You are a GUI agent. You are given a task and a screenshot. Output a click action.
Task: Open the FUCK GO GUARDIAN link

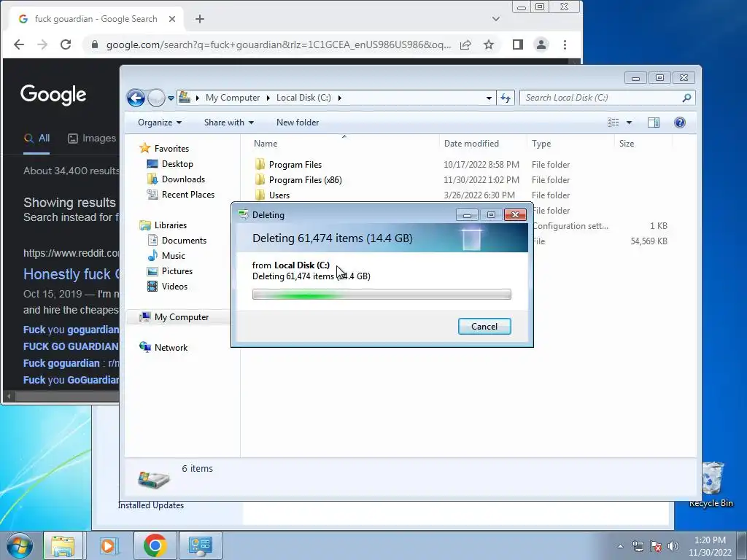point(71,346)
